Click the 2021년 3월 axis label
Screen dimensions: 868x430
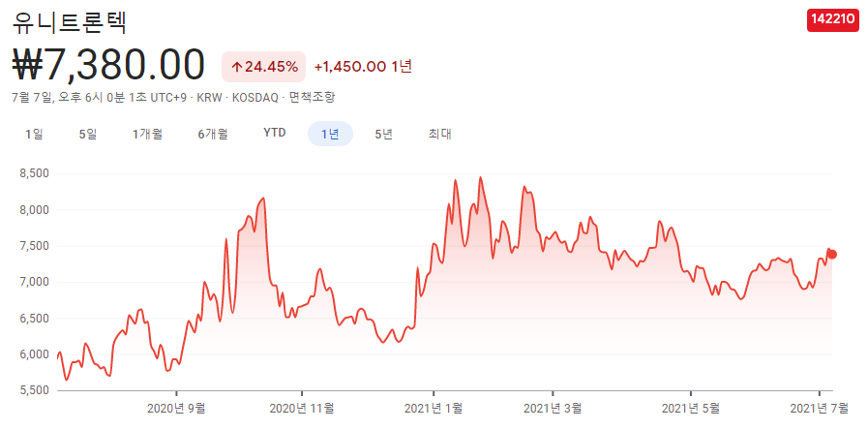pos(553,409)
